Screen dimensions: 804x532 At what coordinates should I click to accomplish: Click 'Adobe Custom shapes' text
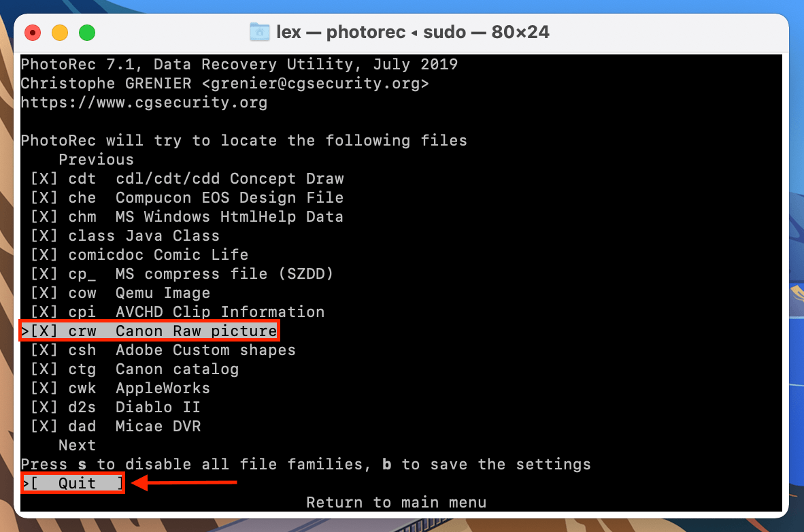205,350
